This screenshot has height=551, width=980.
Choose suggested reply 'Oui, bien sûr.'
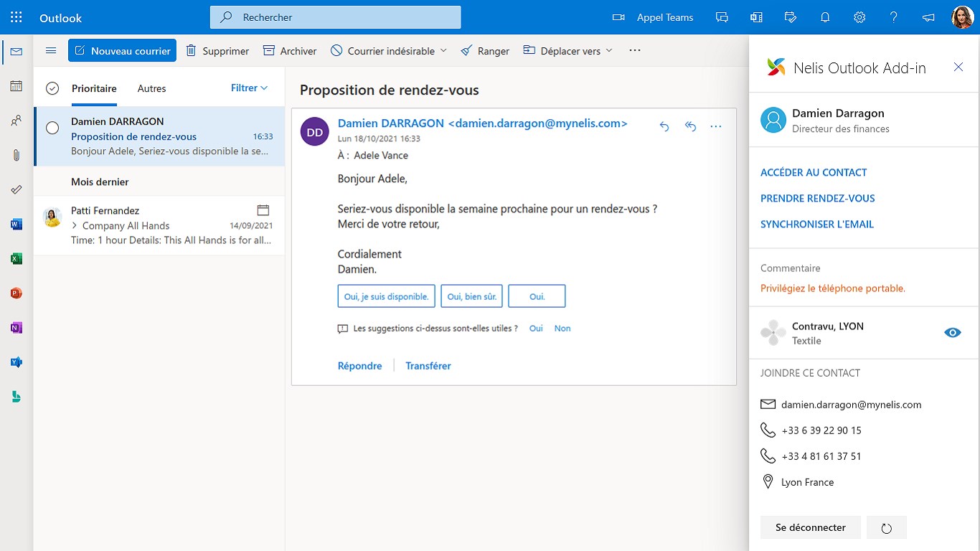point(471,296)
